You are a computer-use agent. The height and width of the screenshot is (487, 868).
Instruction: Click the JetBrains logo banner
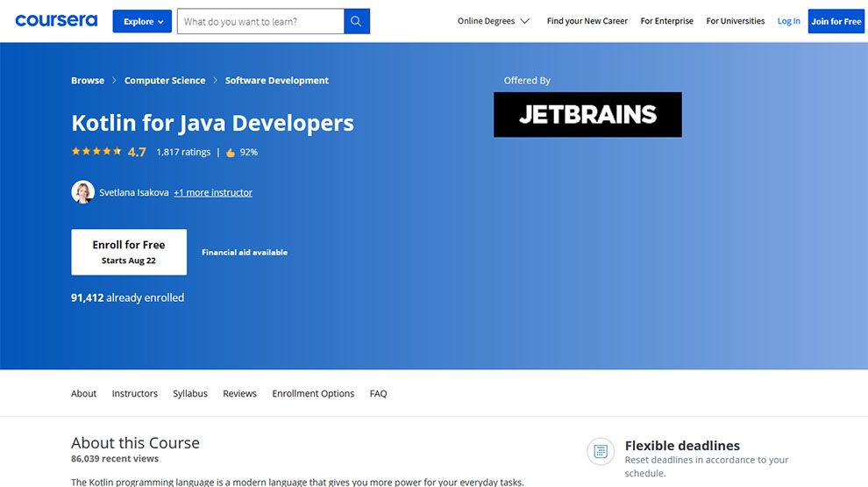point(587,115)
